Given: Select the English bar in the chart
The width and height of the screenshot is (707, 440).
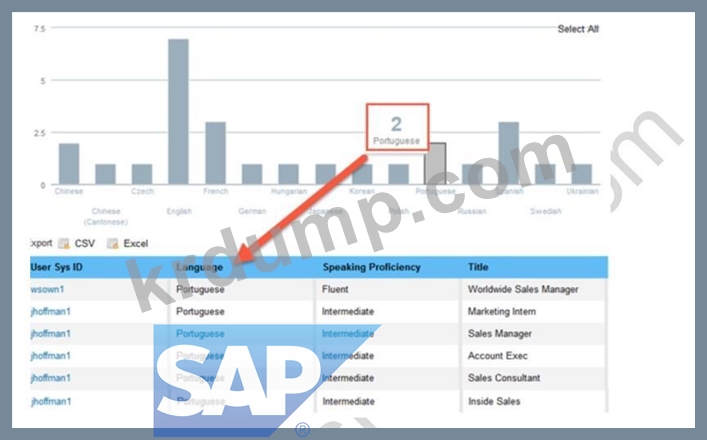Looking at the screenshot, I should pos(179,111).
